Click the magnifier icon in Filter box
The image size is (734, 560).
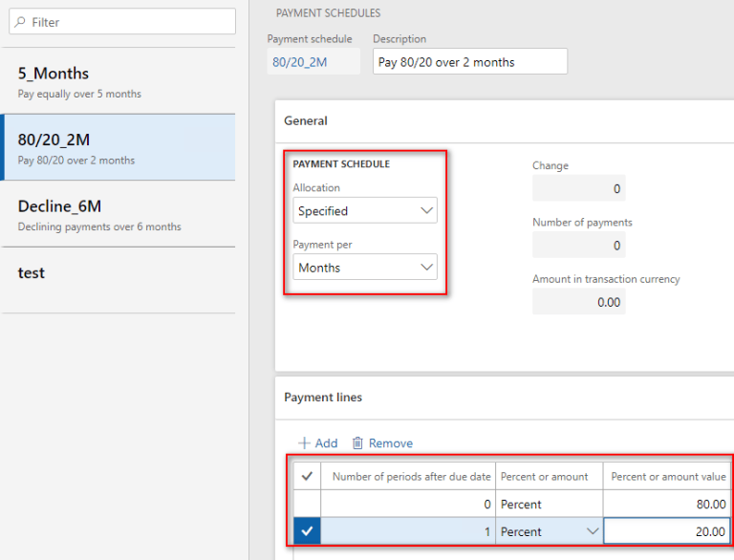point(20,22)
